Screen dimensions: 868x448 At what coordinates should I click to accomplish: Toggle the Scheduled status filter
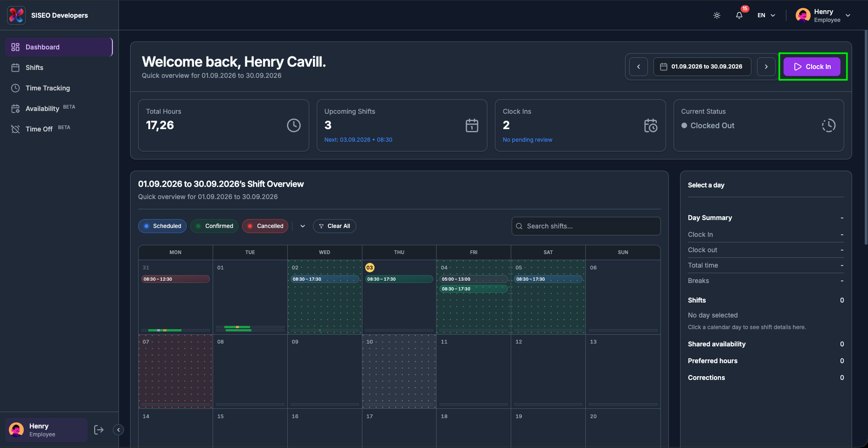point(162,226)
